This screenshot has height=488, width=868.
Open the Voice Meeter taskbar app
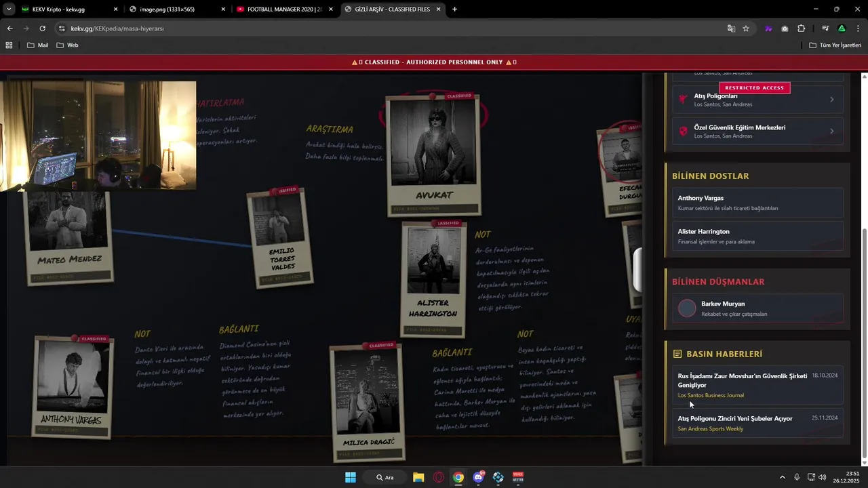(518, 477)
